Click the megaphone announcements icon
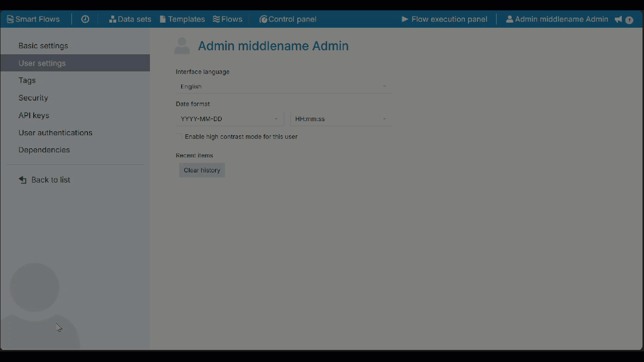Image resolution: width=644 pixels, height=362 pixels. [618, 20]
